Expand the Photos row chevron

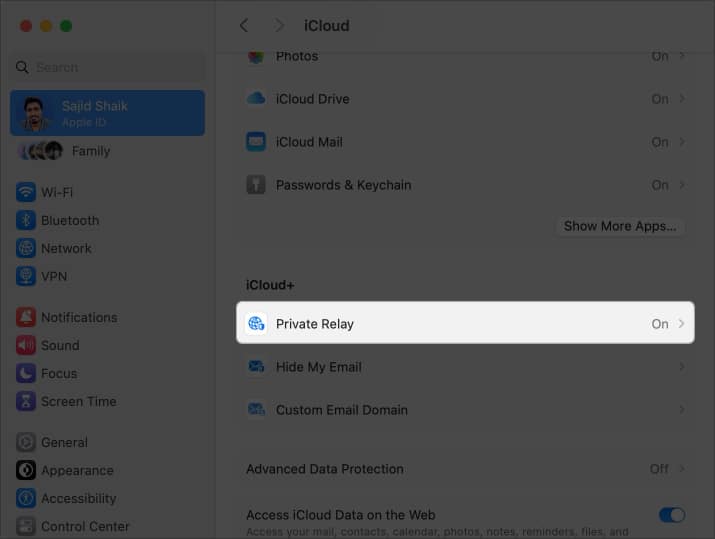coord(682,56)
